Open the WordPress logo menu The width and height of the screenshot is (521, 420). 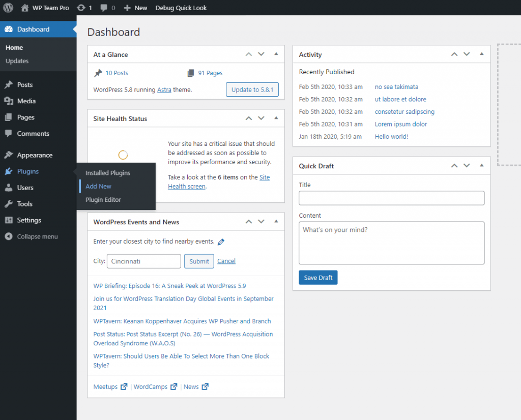(x=8, y=7)
